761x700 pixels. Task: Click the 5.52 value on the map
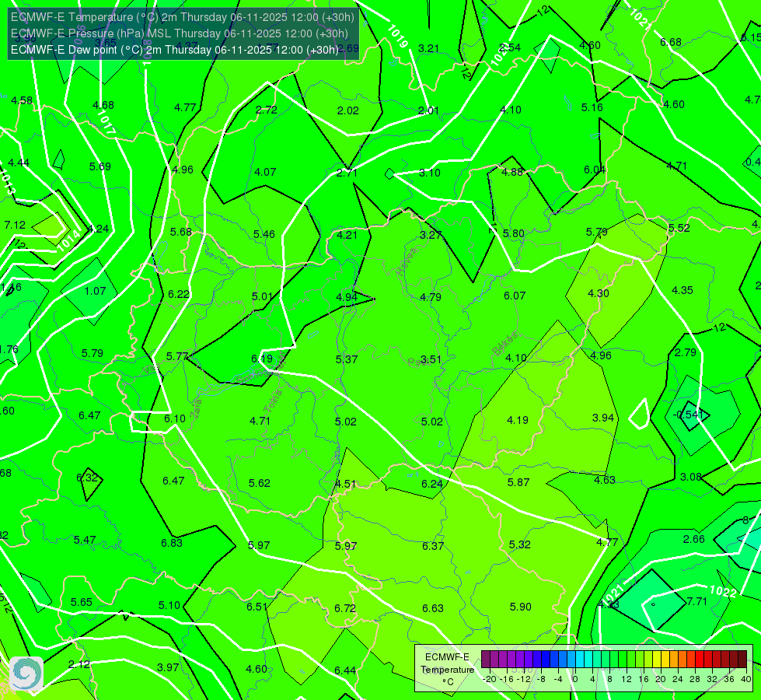(x=679, y=228)
